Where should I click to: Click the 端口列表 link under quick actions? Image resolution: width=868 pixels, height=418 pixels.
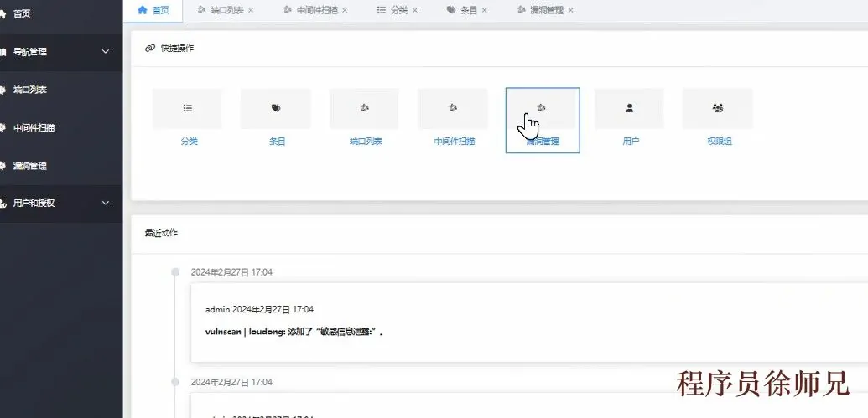366,142
